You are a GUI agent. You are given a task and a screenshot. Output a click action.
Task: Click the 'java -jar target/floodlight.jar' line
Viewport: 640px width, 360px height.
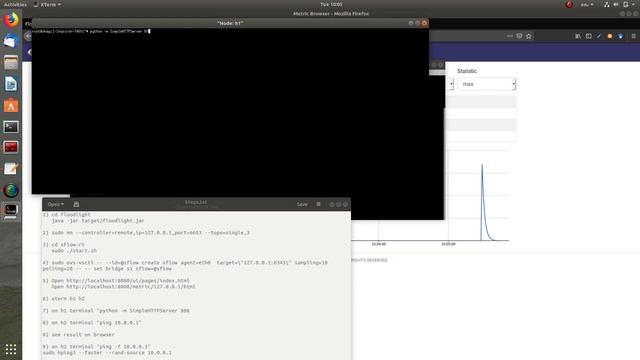98,220
